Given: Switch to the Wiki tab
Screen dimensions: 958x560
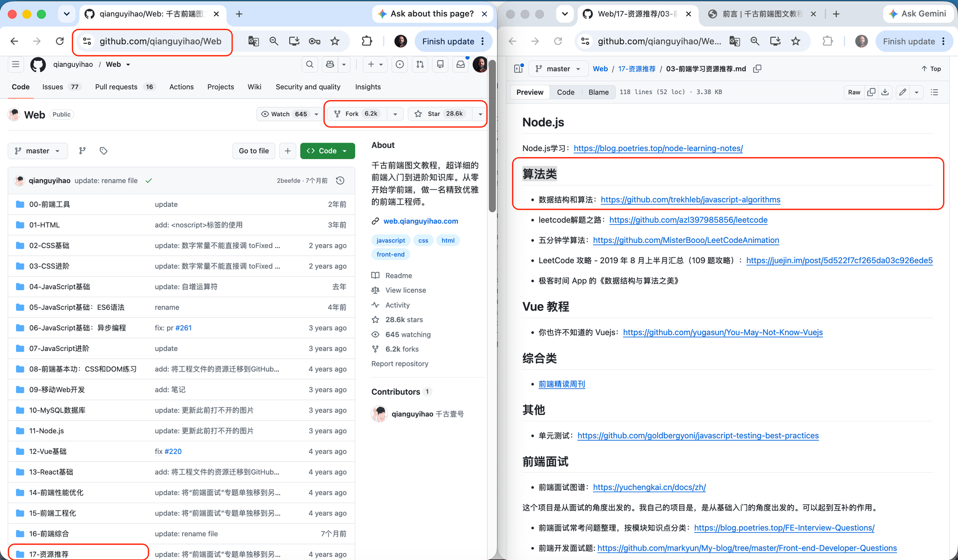Looking at the screenshot, I should point(254,87).
